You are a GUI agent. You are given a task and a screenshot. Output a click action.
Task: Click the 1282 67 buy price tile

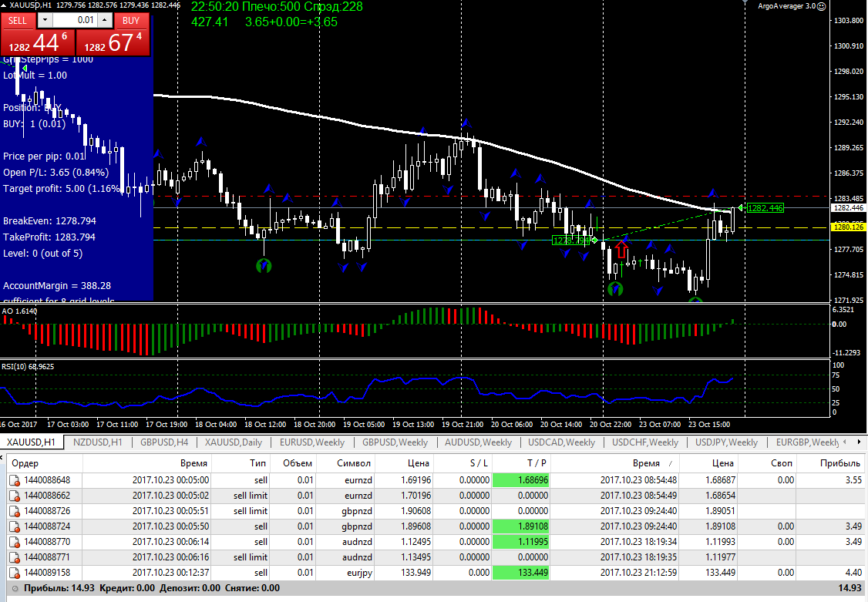113,42
